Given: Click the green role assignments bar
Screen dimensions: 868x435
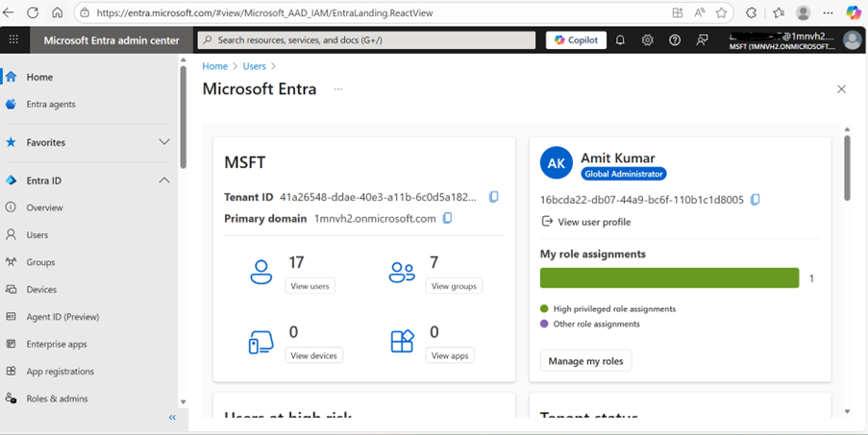Looking at the screenshot, I should pos(669,278).
